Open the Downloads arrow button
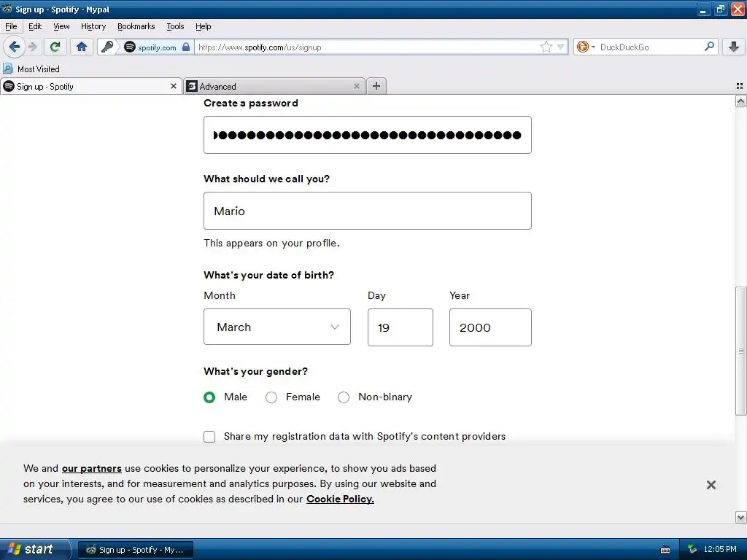 pos(734,47)
